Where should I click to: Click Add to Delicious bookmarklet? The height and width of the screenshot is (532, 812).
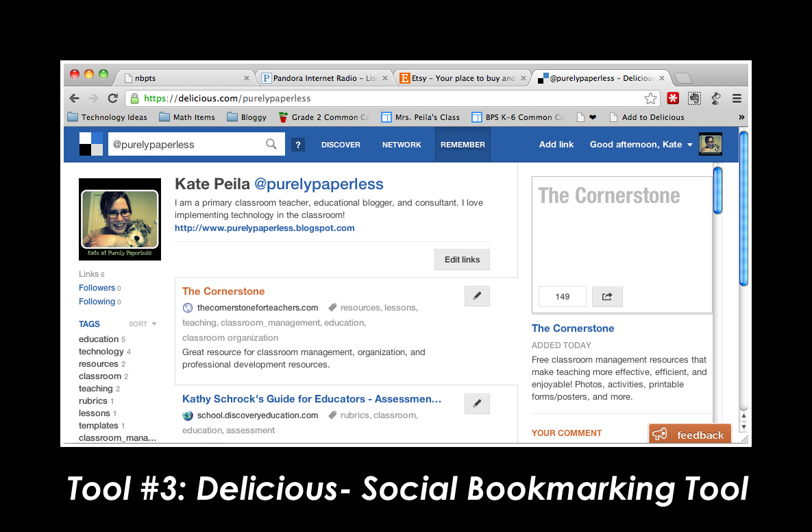point(647,118)
